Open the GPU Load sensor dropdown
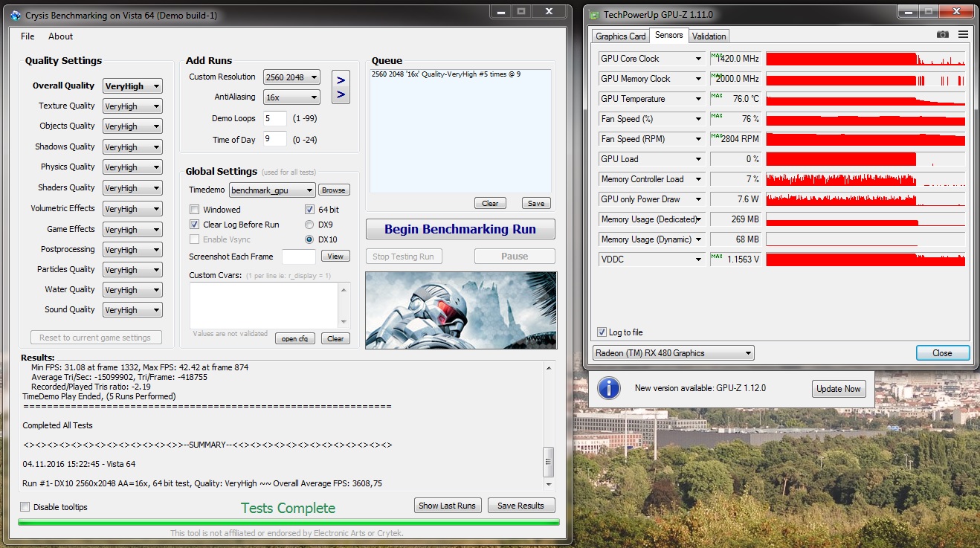 [x=651, y=159]
